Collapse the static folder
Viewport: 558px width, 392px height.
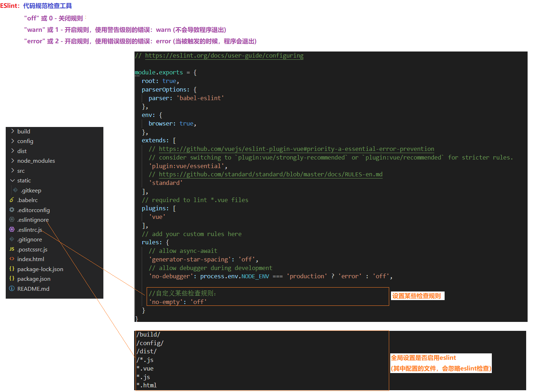click(x=13, y=181)
